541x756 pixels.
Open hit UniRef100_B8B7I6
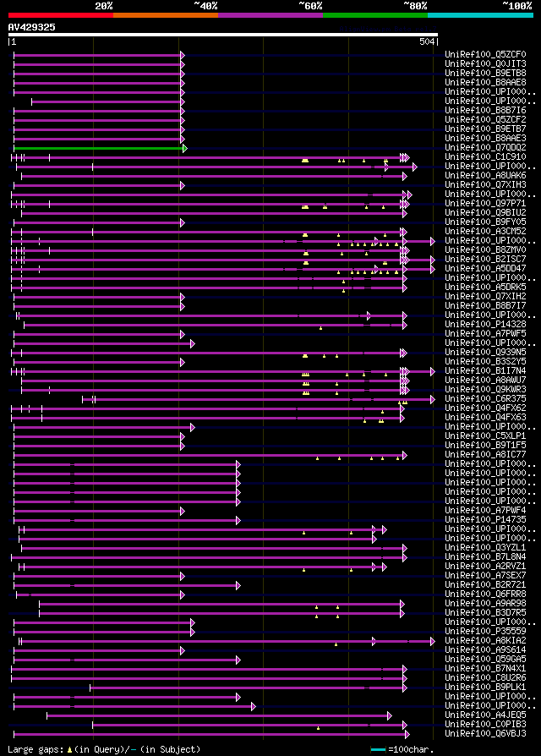tap(485, 111)
